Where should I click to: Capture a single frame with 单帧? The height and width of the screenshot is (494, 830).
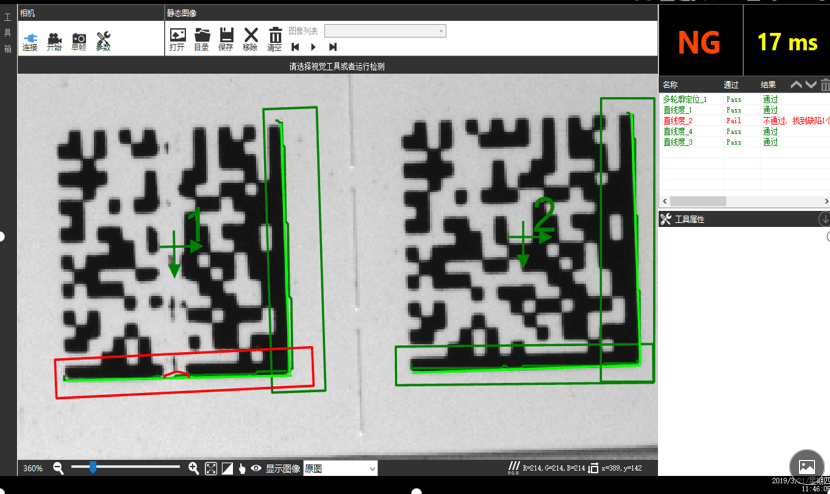78,39
